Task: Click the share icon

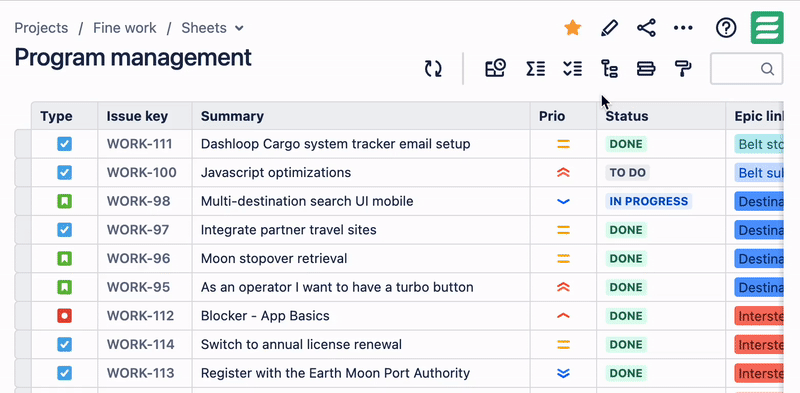Action: click(646, 28)
